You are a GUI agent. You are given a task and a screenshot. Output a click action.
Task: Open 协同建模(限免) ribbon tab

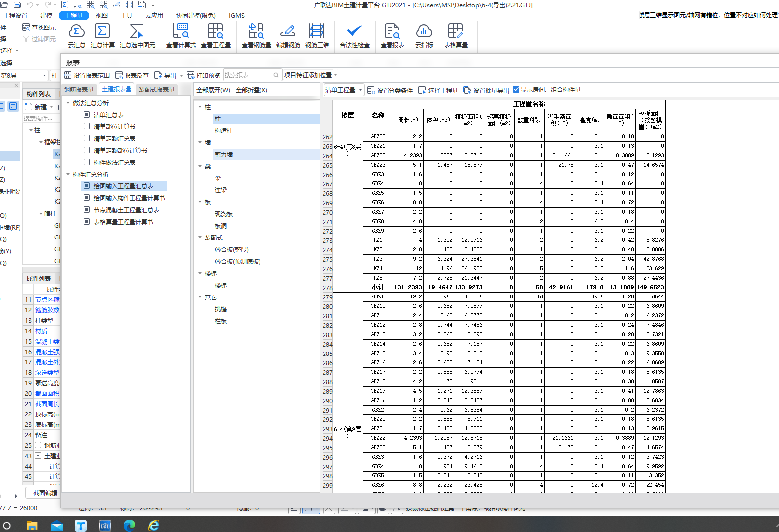point(195,15)
